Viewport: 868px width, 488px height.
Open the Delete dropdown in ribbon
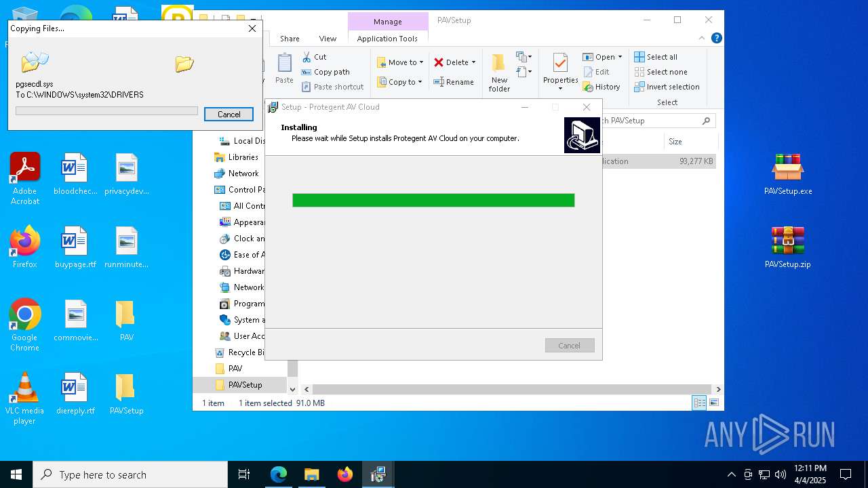(x=455, y=62)
